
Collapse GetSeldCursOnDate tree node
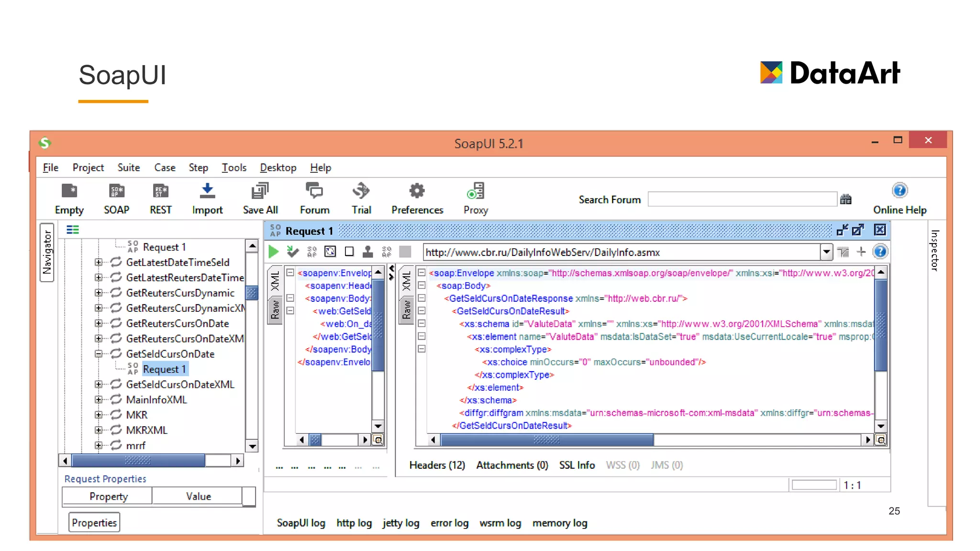pyautogui.click(x=99, y=354)
